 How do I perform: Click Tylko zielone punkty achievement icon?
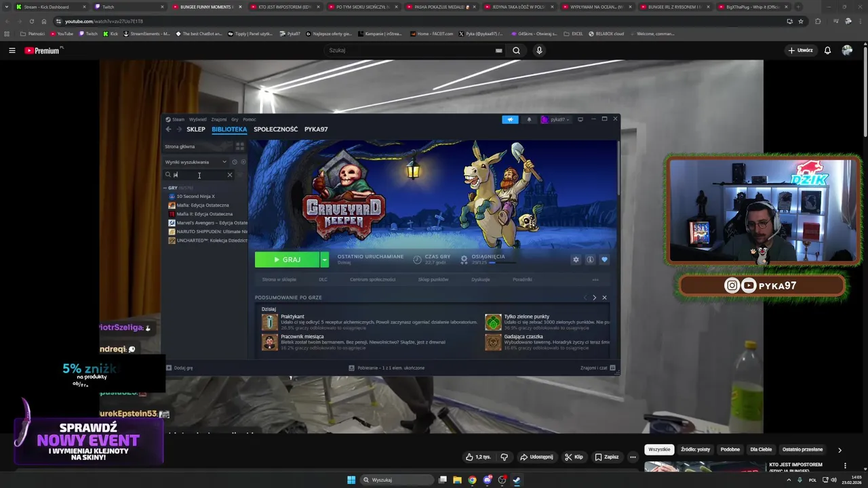pos(493,322)
